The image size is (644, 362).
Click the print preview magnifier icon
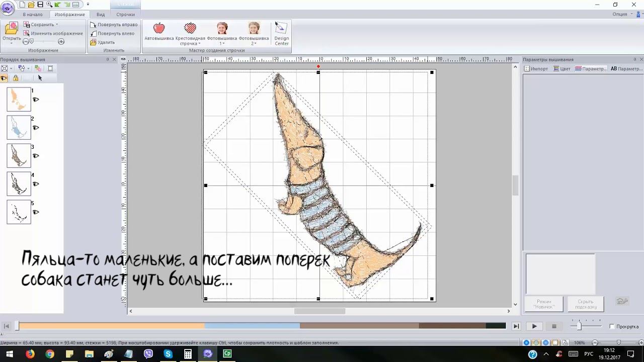point(49,5)
